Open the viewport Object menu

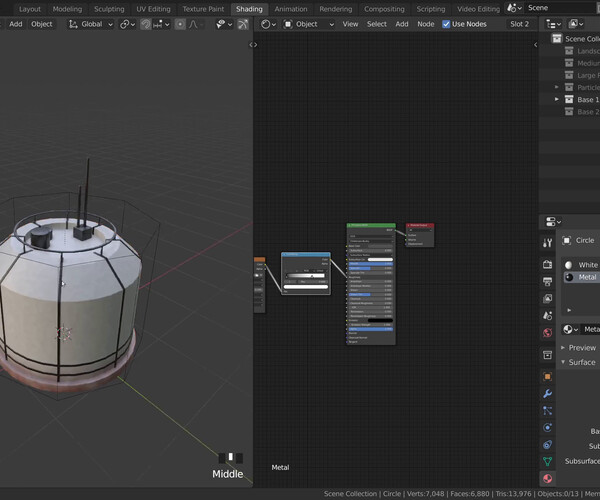(42, 24)
